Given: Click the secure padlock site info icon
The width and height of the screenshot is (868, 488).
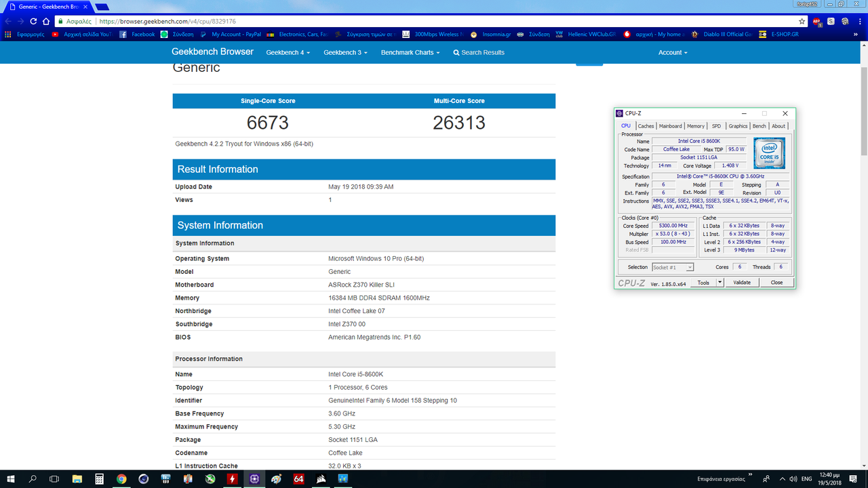Looking at the screenshot, I should (x=62, y=21).
